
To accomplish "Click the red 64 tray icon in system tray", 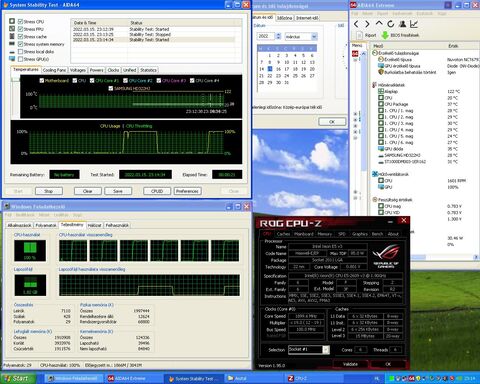I will pyautogui.click(x=412, y=378).
